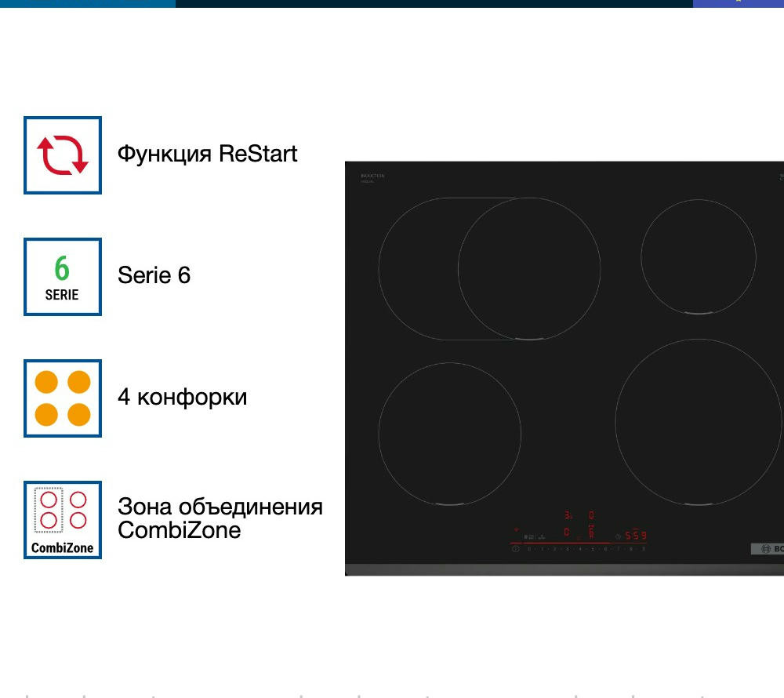Click the red ReStart arrows icon
784x698 pixels.
click(x=63, y=155)
